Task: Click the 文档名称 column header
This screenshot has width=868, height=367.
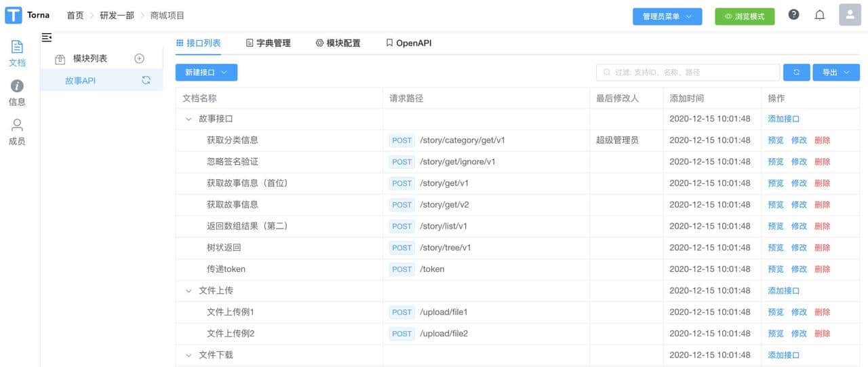Action: click(x=199, y=98)
